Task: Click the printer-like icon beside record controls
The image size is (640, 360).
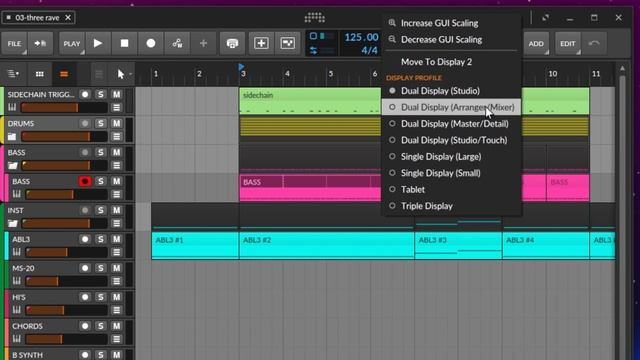Action: (x=232, y=43)
